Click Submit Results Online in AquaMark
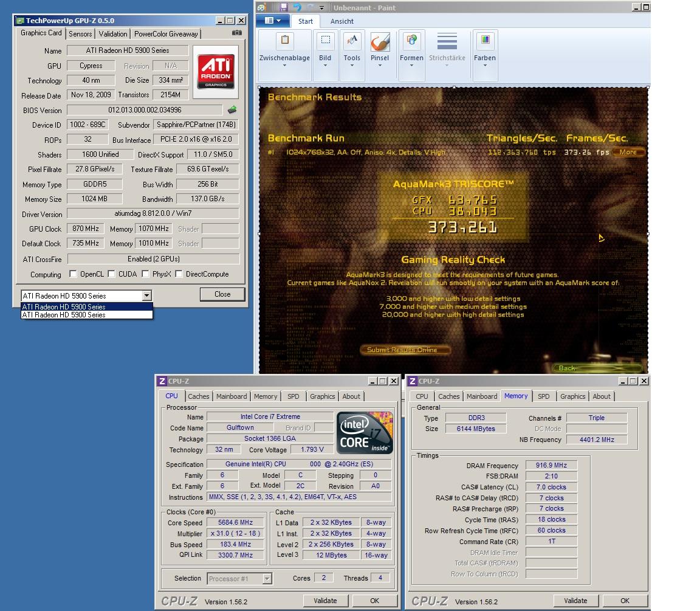The width and height of the screenshot is (700, 611). pyautogui.click(x=405, y=350)
